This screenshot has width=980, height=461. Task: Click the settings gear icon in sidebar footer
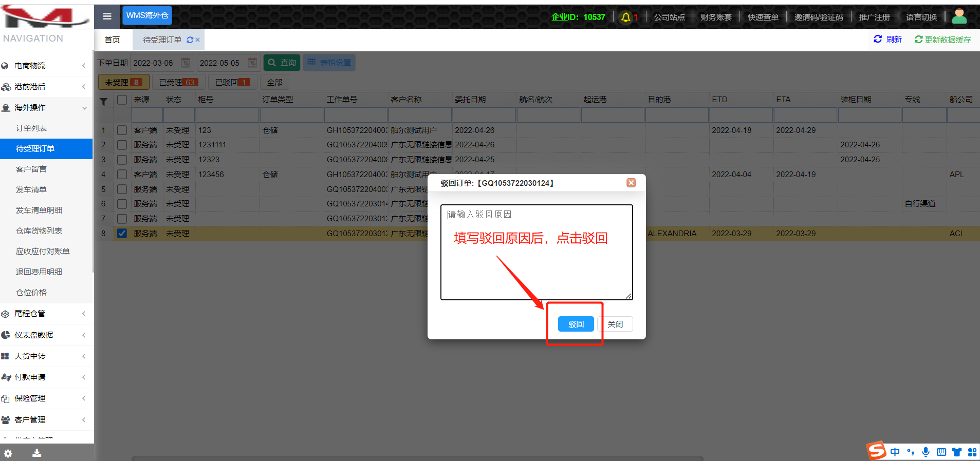[8, 453]
